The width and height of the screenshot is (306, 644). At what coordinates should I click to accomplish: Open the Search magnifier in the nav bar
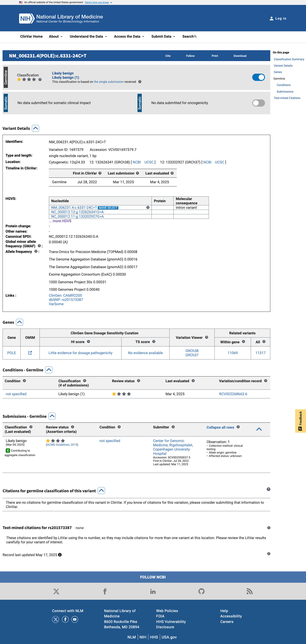195,37
